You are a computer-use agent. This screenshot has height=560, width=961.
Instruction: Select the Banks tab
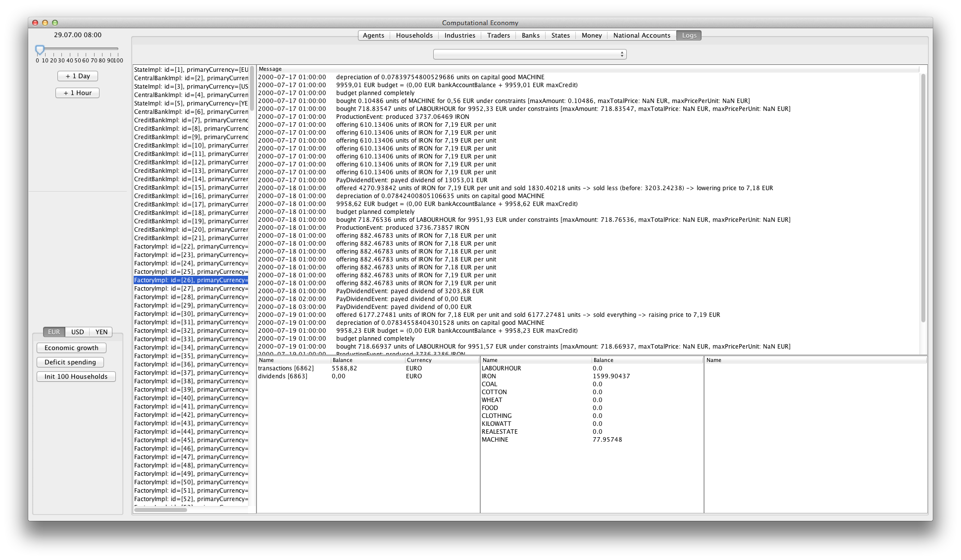tap(530, 35)
